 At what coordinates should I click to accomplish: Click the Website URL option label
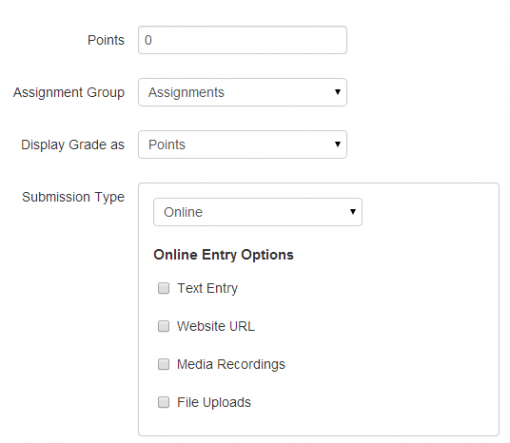[216, 326]
